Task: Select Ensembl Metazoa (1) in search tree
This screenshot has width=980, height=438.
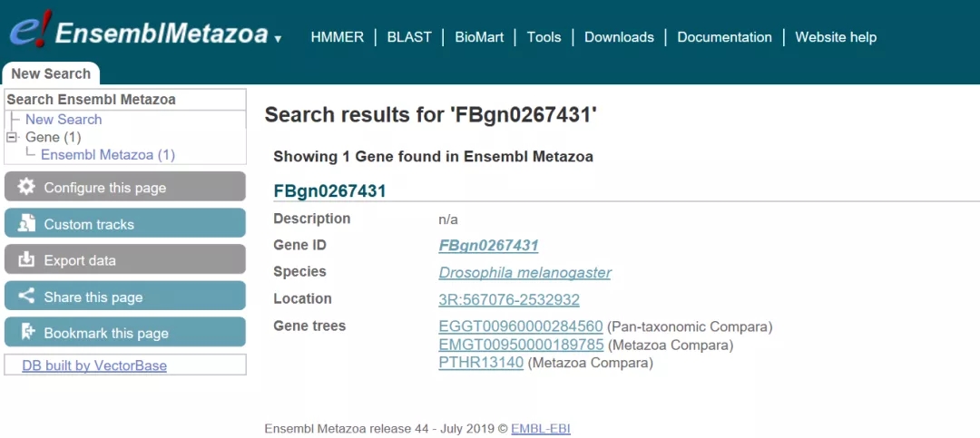Action: (x=107, y=154)
